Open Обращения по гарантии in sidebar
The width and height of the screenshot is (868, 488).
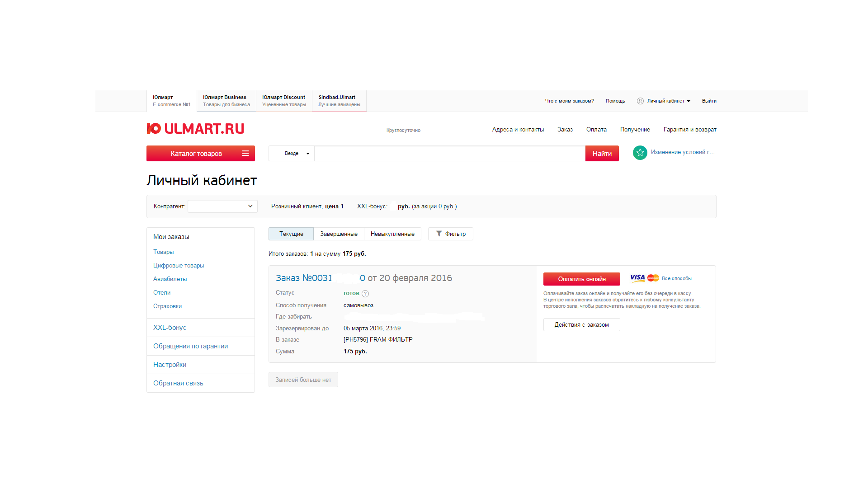pos(190,346)
